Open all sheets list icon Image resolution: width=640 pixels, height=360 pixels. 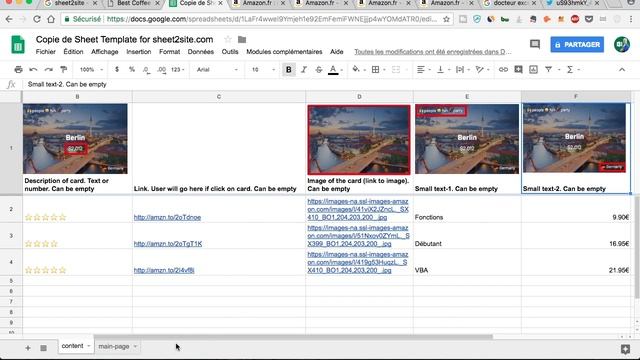click(43, 348)
